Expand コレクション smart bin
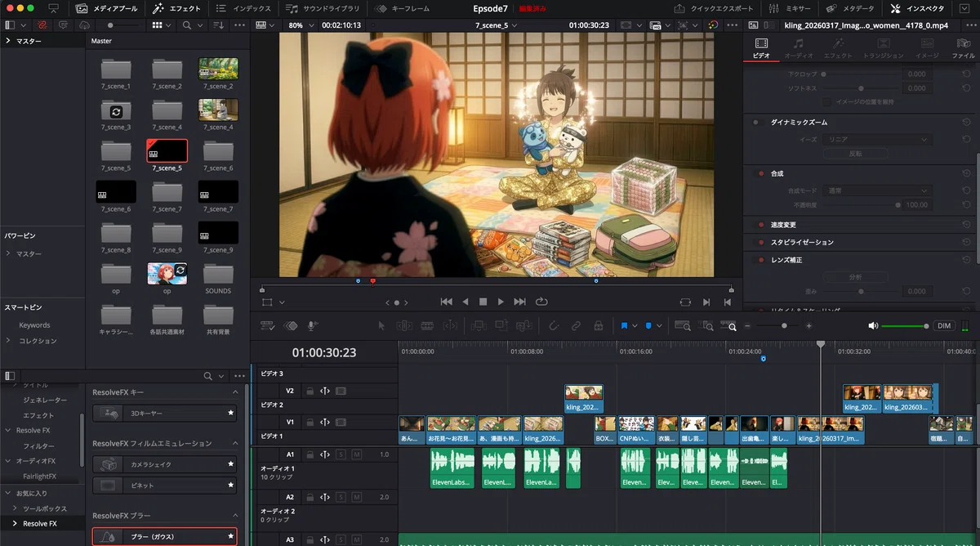 pyautogui.click(x=8, y=341)
